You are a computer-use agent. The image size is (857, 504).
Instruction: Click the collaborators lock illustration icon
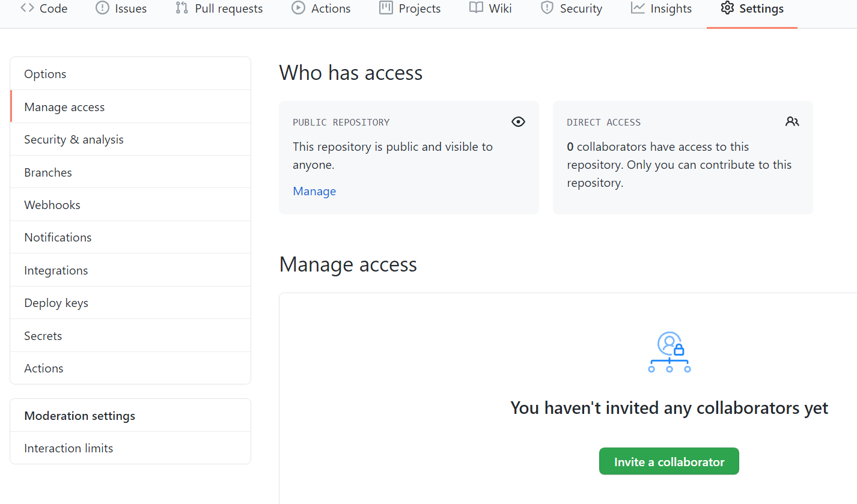click(x=669, y=352)
